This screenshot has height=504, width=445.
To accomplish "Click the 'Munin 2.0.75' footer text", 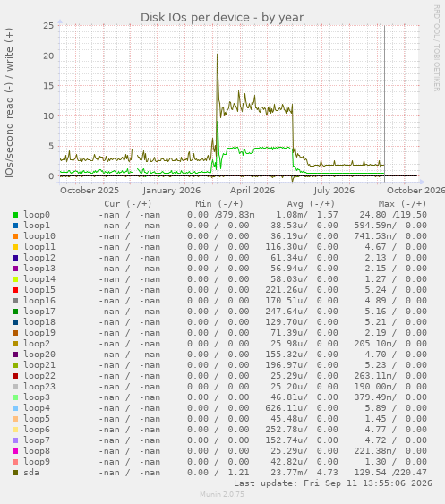I will (x=222, y=495).
